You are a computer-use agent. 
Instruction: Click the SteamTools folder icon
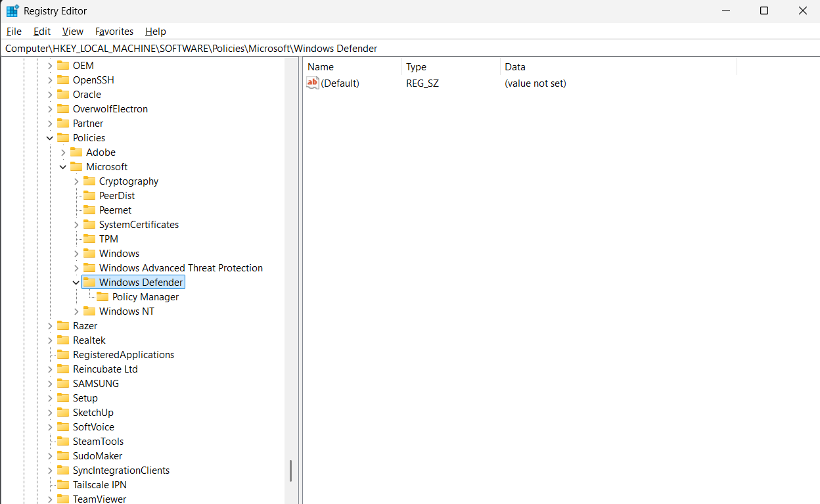[63, 442]
